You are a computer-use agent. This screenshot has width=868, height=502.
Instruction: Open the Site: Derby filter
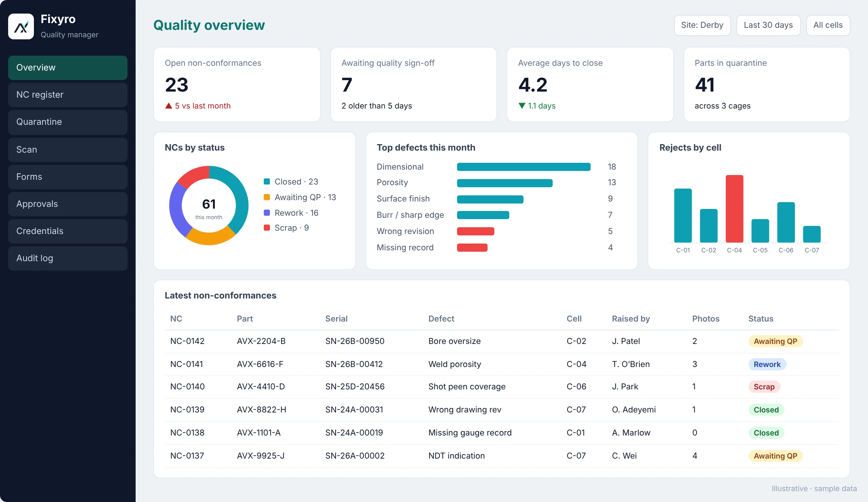pos(702,25)
